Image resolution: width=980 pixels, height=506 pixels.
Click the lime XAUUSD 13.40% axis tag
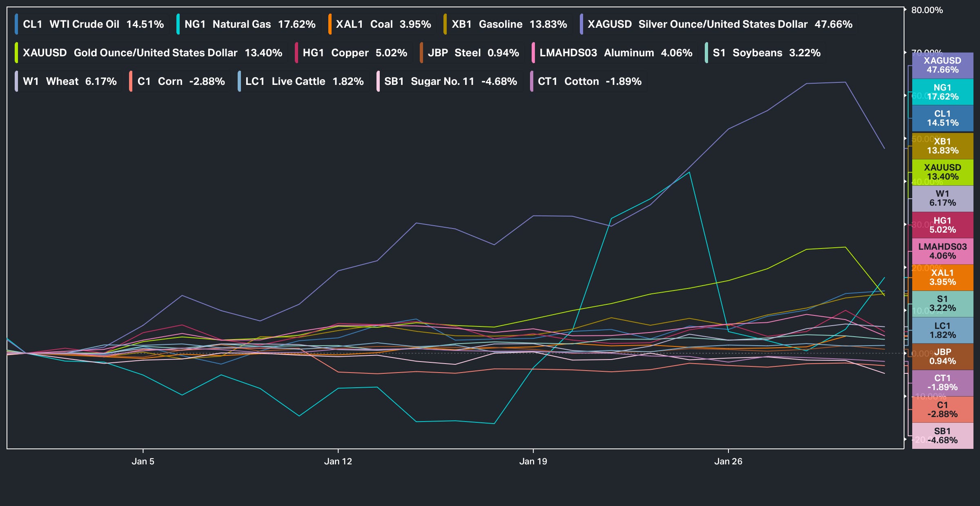click(x=942, y=172)
